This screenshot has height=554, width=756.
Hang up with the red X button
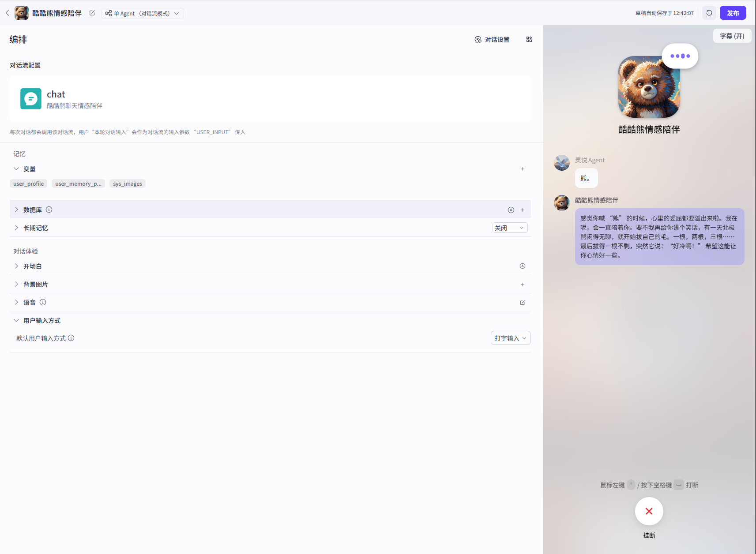tap(649, 511)
